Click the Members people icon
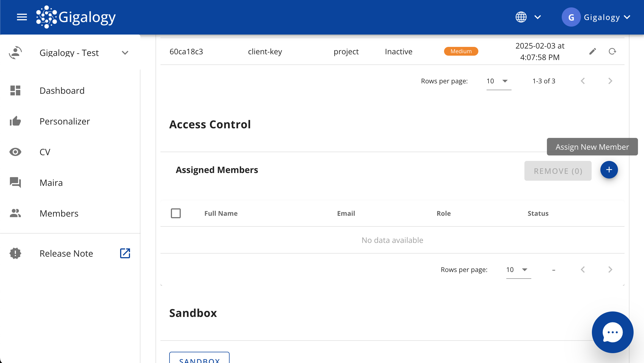 click(x=15, y=213)
